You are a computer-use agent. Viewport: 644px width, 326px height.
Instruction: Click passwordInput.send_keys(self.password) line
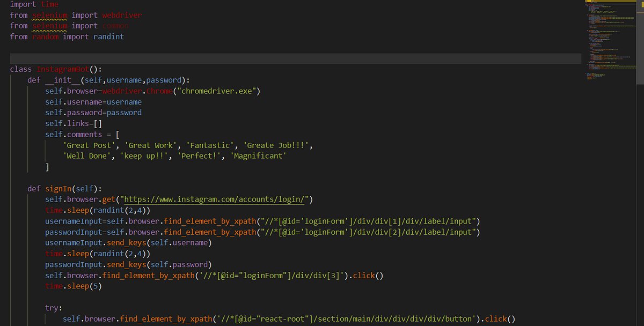click(x=128, y=264)
